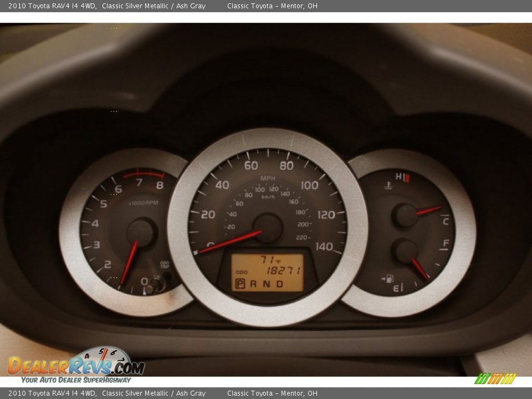The width and height of the screenshot is (532, 399).
Task: Toggle the N gear indicator
Action: pos(268,284)
